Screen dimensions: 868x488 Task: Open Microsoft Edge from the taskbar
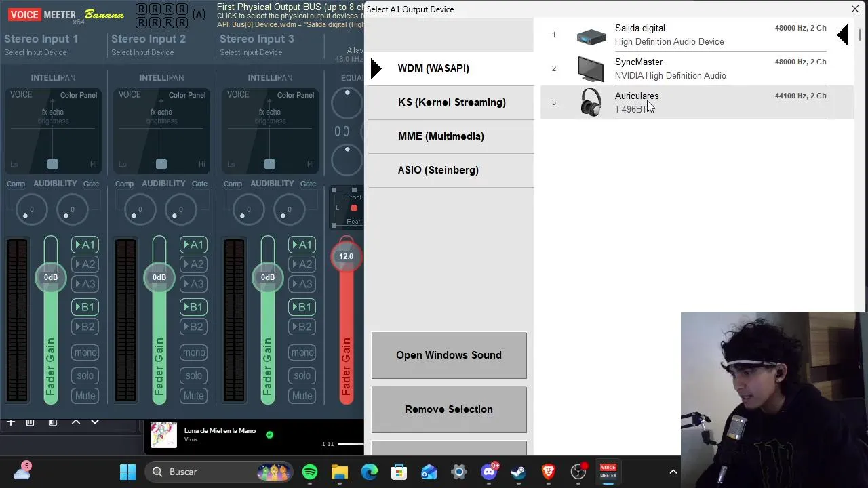370,472
